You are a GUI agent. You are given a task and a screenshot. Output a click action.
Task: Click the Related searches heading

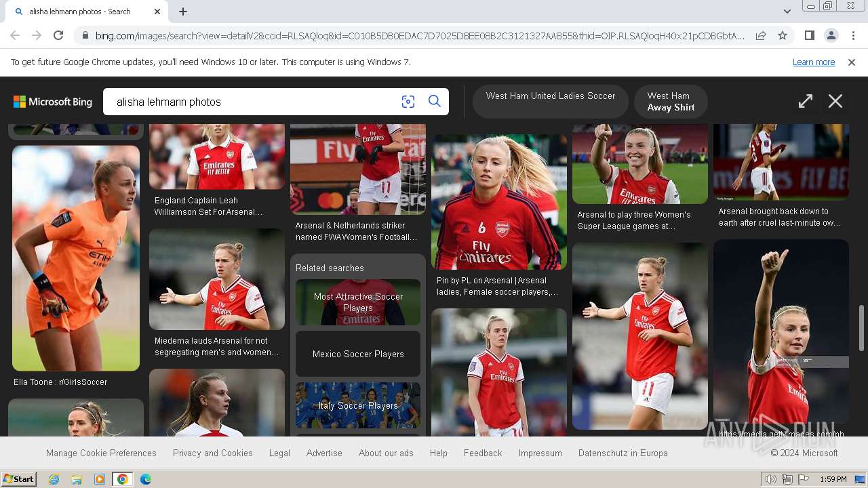click(330, 268)
